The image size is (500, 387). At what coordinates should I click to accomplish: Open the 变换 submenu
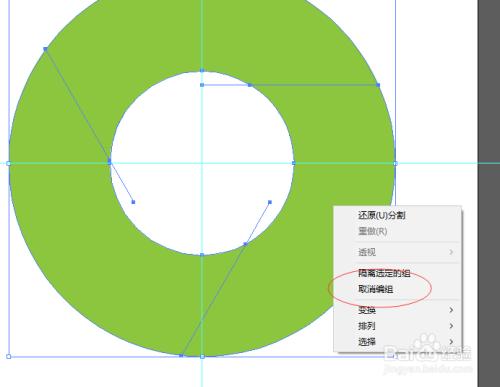click(x=397, y=310)
